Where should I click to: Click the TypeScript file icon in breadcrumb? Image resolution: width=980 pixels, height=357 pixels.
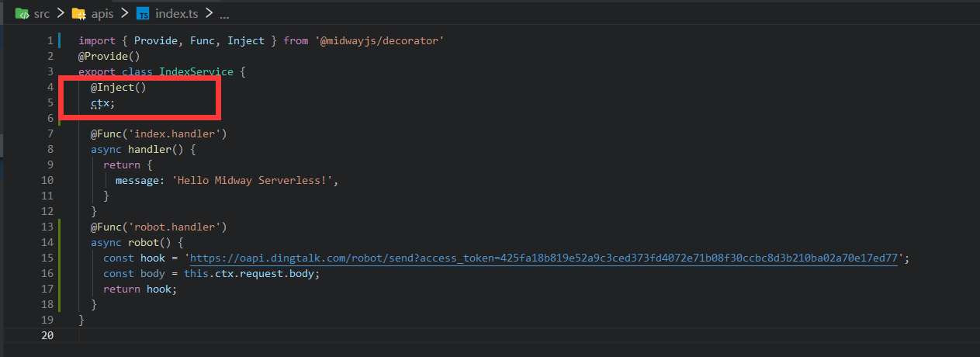[x=143, y=14]
